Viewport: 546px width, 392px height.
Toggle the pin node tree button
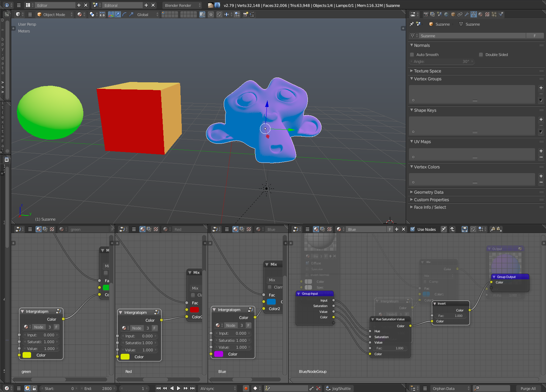tap(443, 229)
